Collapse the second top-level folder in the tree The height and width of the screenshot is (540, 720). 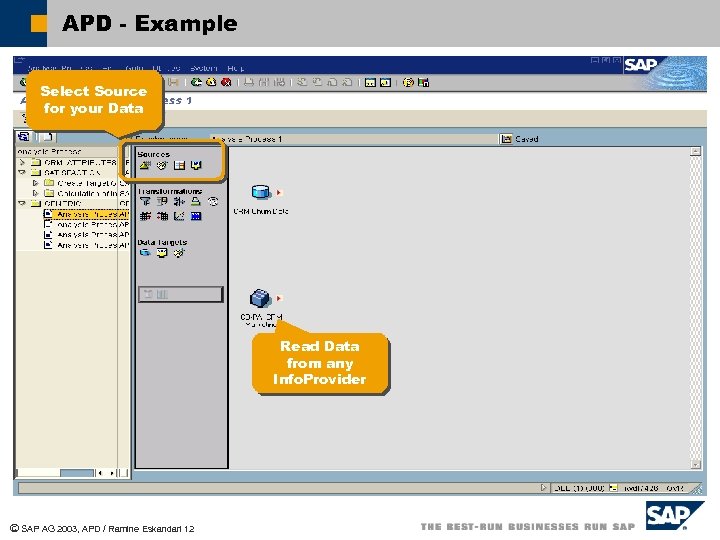(22, 173)
